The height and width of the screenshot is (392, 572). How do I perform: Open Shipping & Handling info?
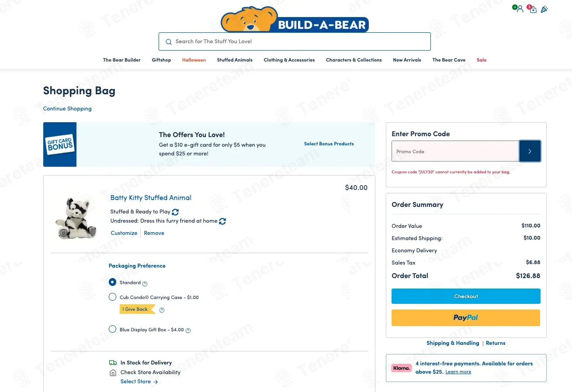pos(453,343)
